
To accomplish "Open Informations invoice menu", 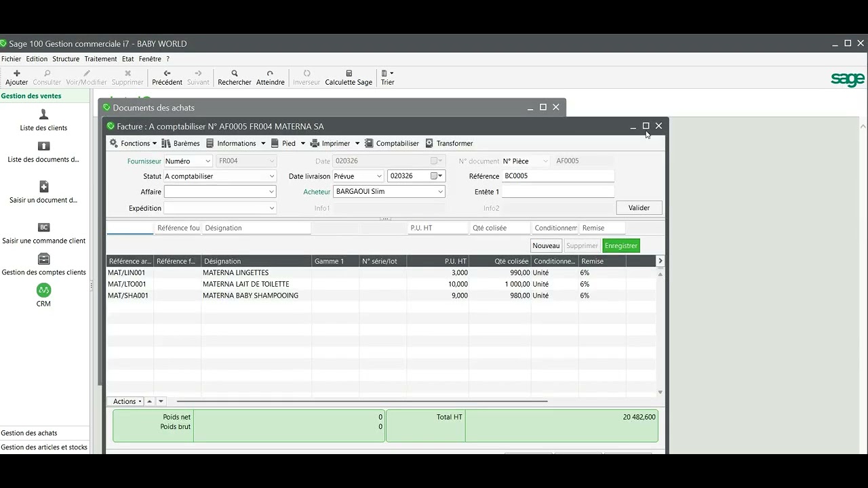I will point(235,143).
